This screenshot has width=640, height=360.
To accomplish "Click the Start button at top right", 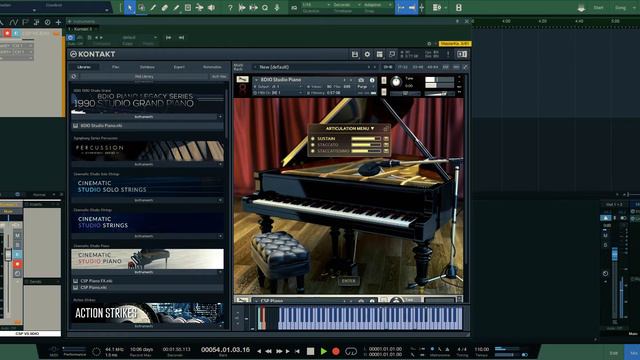I will click(x=598, y=8).
